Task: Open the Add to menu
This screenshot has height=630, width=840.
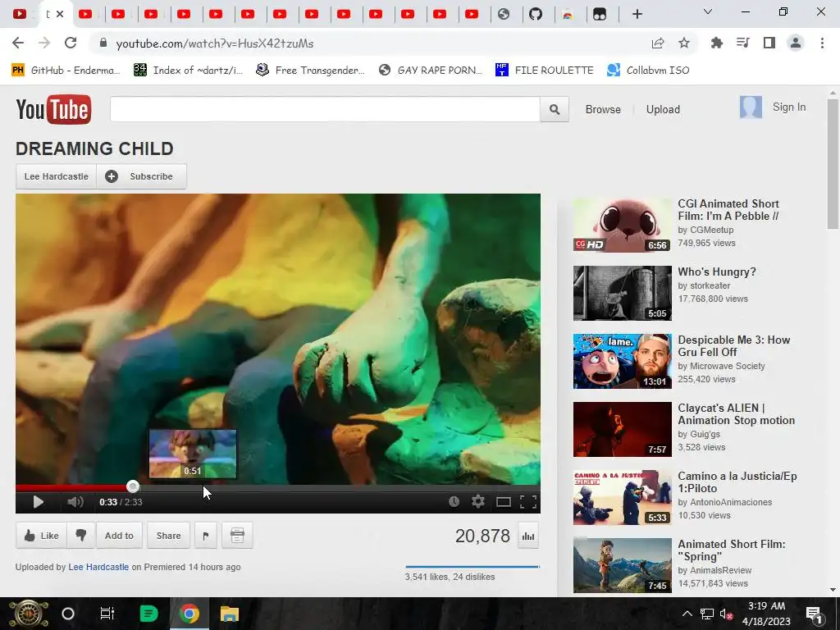Action: pyautogui.click(x=119, y=535)
